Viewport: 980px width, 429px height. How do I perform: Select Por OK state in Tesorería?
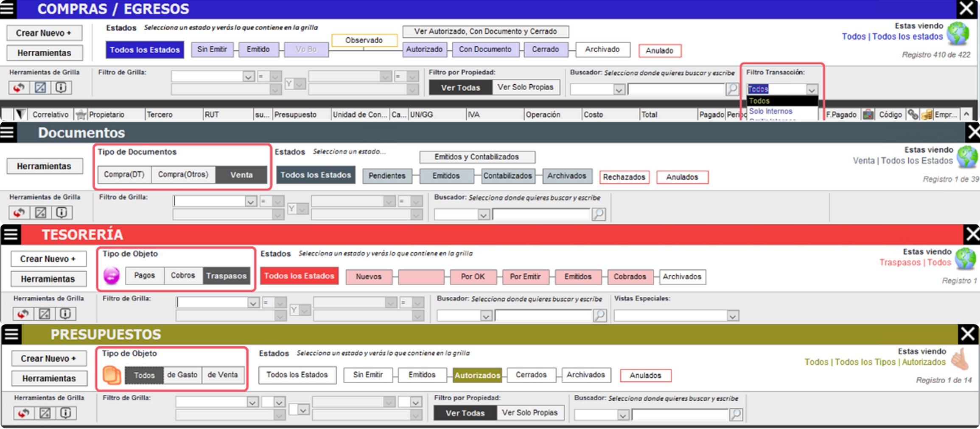click(x=473, y=277)
